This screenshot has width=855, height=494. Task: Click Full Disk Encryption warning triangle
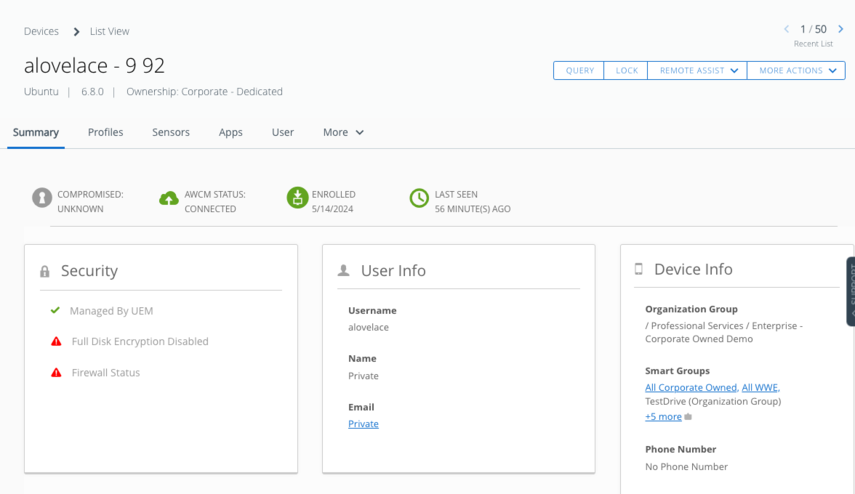[57, 342]
